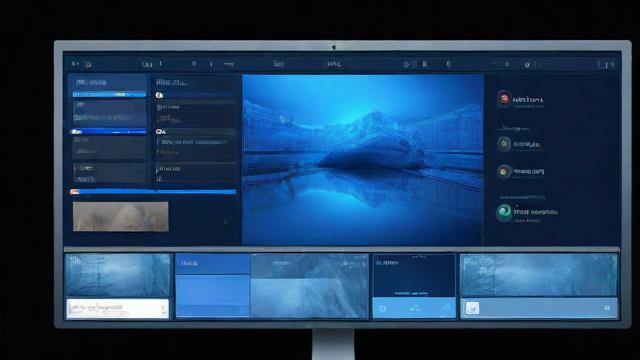Select the first highlighted blue row in left list
The width and height of the screenshot is (640, 360).
(109, 94)
